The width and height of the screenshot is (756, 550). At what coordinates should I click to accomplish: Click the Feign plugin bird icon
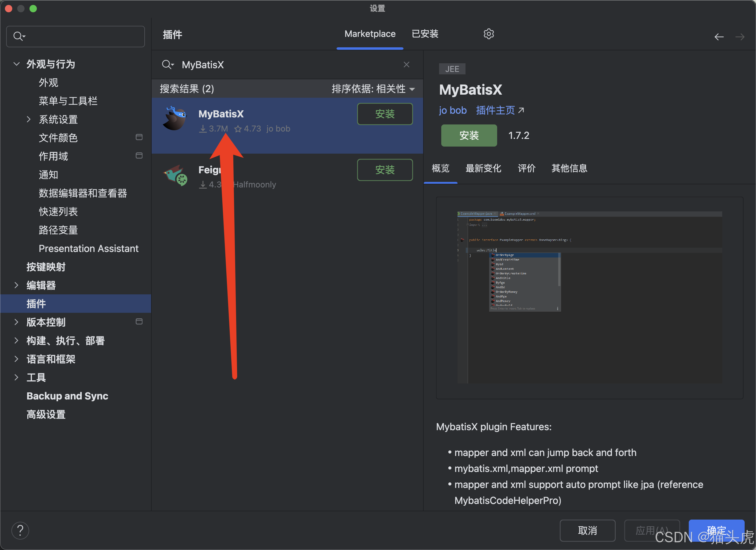(x=175, y=175)
